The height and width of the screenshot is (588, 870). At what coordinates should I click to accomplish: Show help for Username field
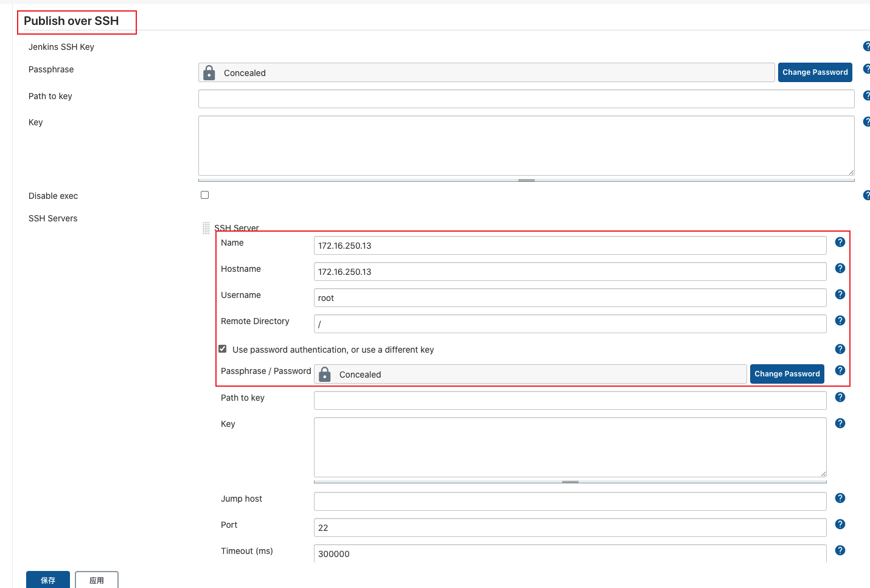[840, 294]
